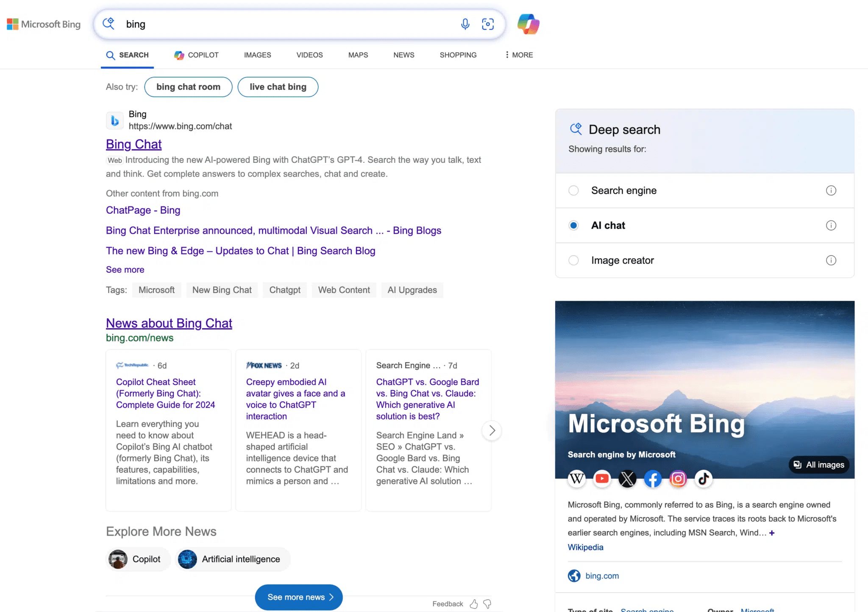Click the See more news button
Viewport: 868px width, 612px height.
point(298,596)
